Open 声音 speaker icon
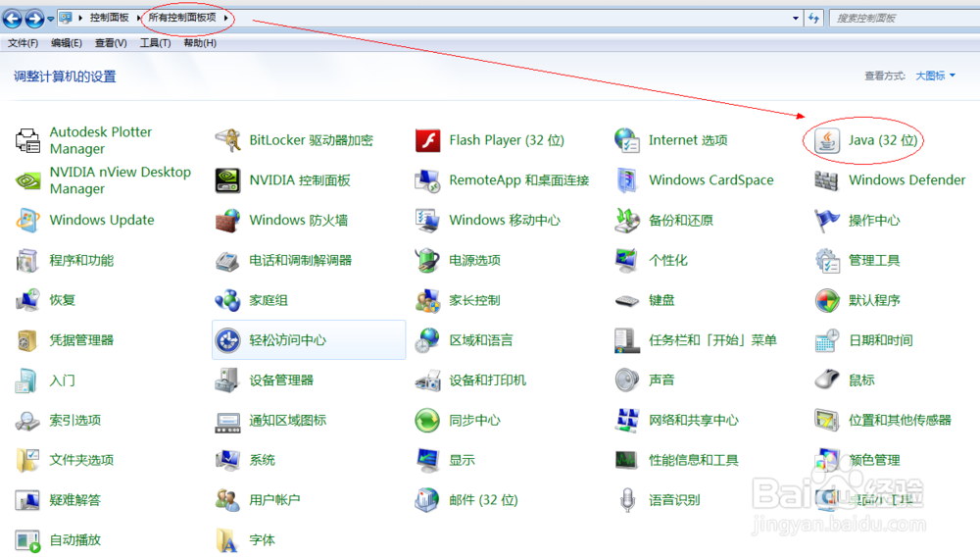The width and height of the screenshot is (980, 558). (627, 380)
